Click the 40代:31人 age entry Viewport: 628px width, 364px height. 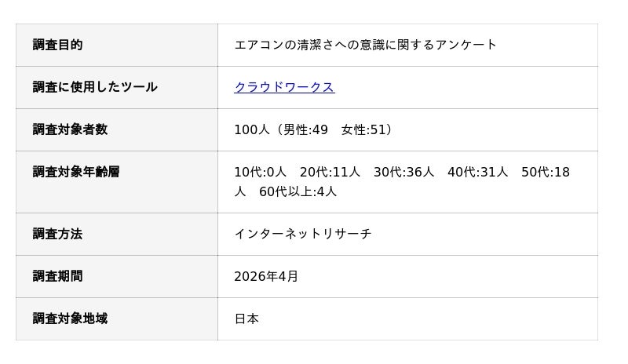(x=477, y=172)
